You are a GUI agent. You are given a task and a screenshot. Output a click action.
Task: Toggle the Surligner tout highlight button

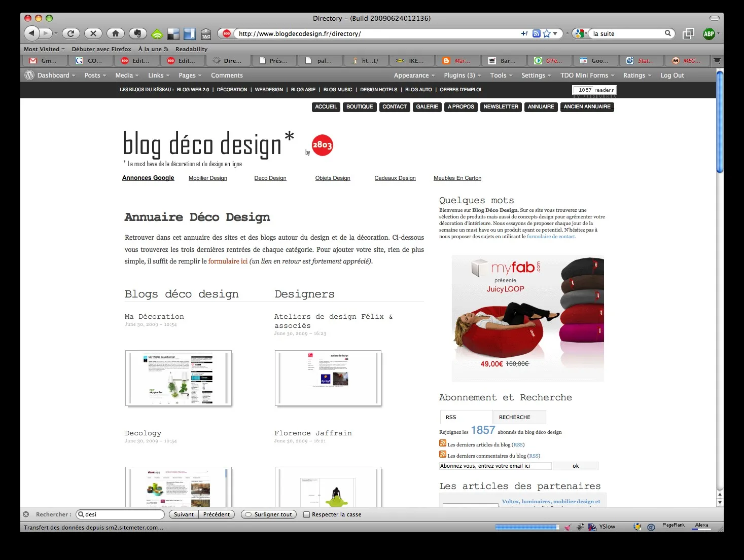click(x=269, y=514)
